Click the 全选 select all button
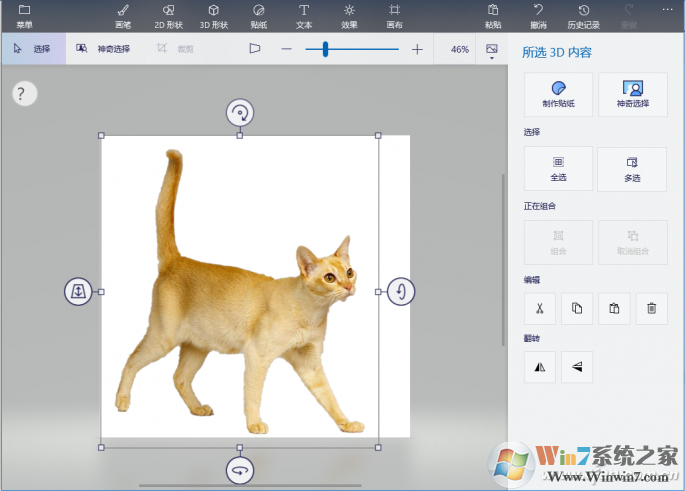The width and height of the screenshot is (685, 491). 558,168
